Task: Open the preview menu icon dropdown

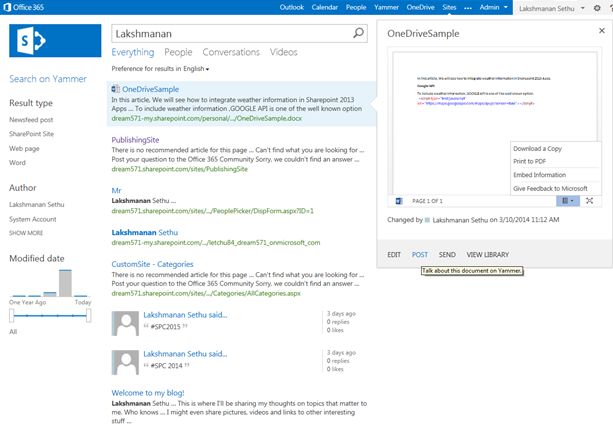Action: [x=568, y=201]
